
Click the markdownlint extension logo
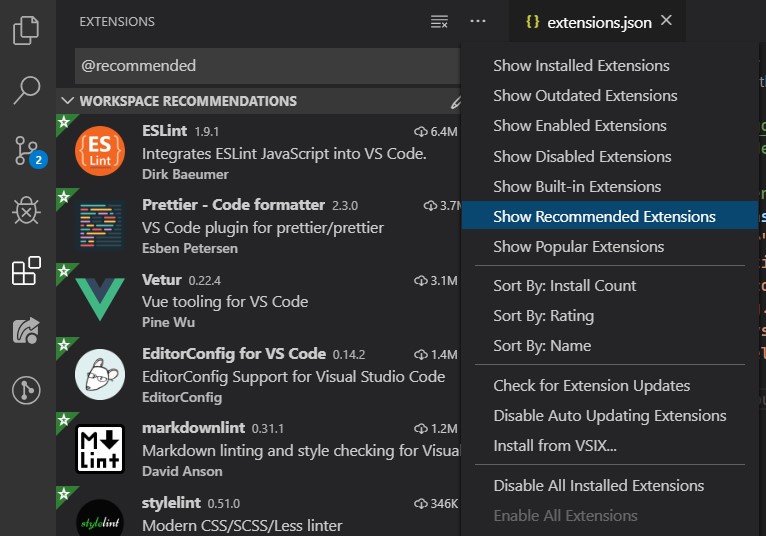100,449
